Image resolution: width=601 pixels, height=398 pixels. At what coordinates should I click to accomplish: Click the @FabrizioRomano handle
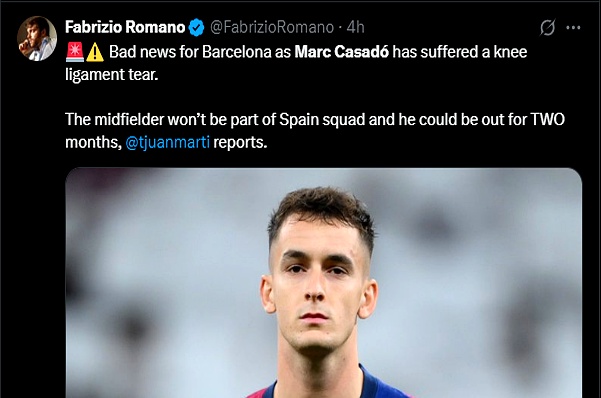pyautogui.click(x=272, y=28)
